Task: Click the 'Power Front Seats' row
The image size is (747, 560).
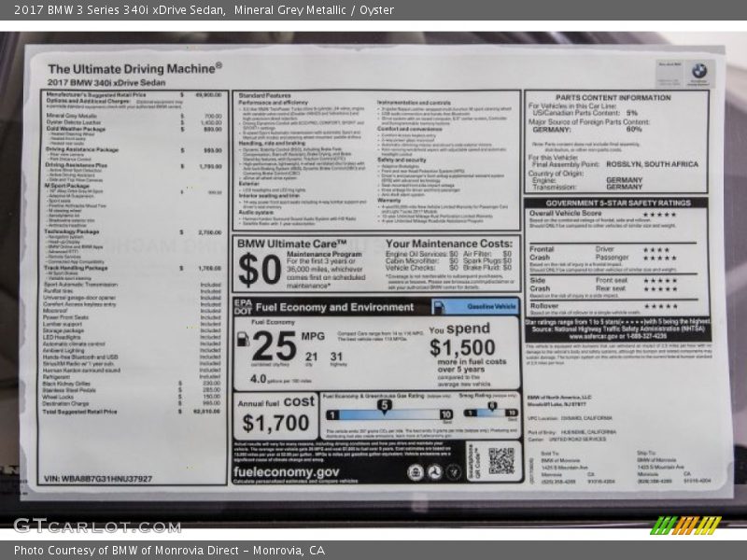Action: pos(132,317)
